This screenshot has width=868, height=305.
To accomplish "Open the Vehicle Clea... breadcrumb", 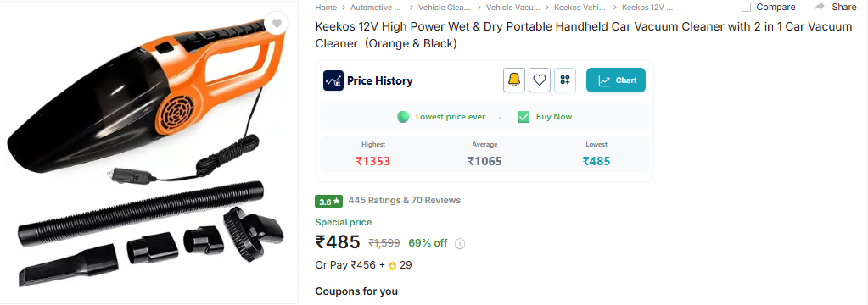I will (444, 7).
